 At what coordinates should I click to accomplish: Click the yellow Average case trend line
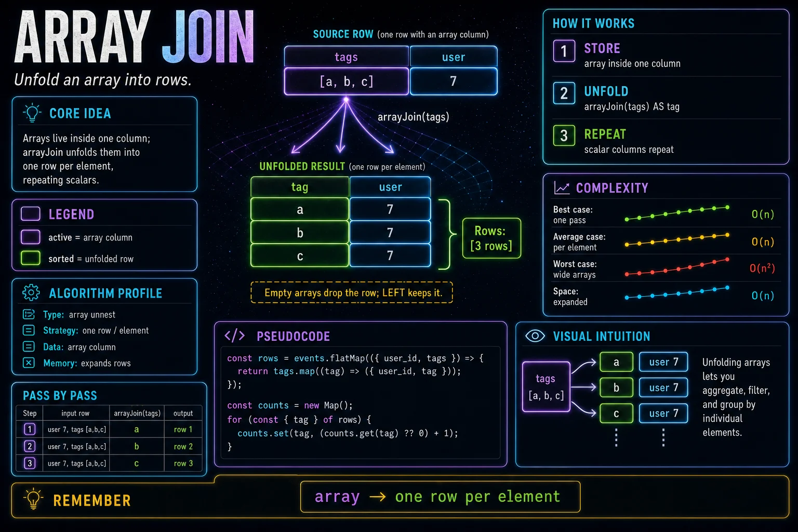[x=677, y=240]
